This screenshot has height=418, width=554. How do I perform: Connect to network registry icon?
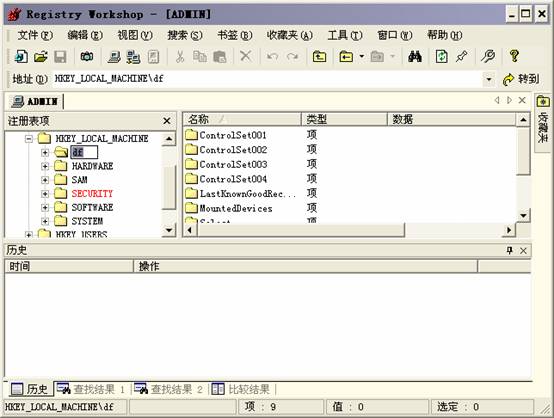(x=134, y=57)
